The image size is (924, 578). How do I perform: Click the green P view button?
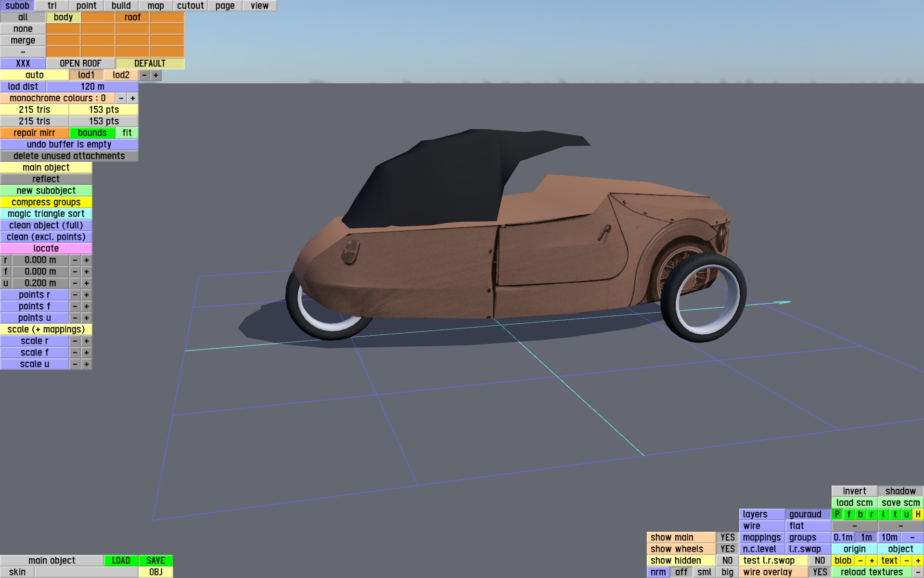pyautogui.click(x=837, y=514)
